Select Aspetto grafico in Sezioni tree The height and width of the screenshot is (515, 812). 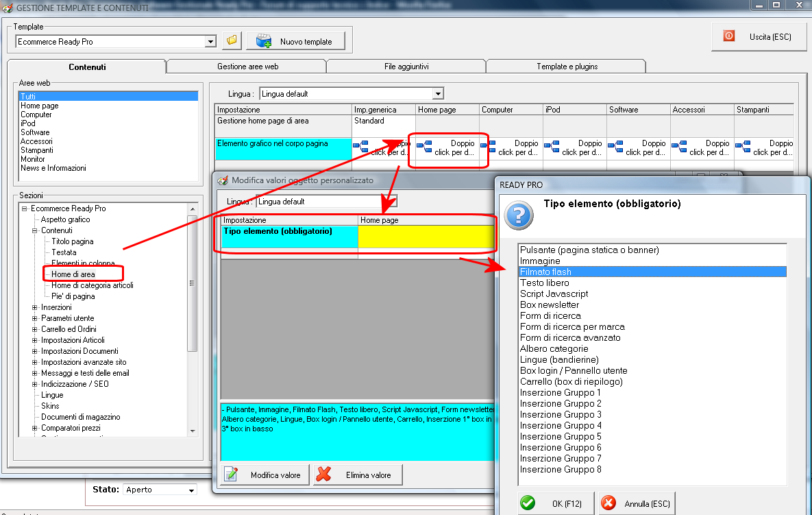coord(65,219)
